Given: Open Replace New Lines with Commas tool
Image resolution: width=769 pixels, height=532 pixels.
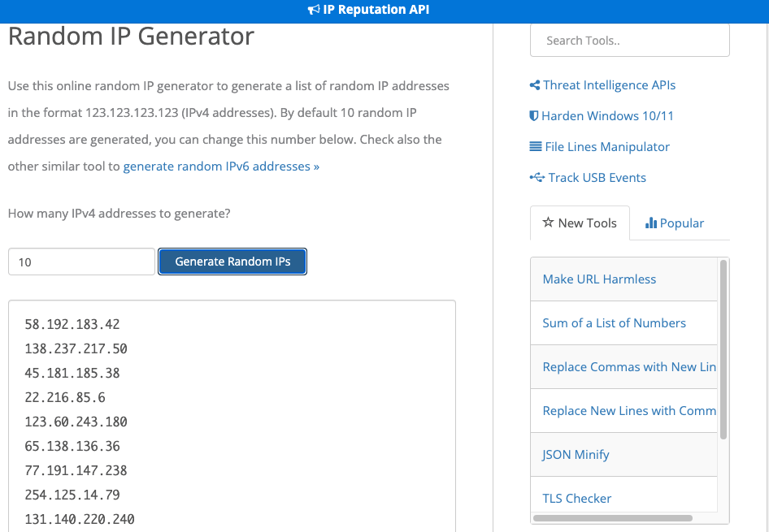Looking at the screenshot, I should (623, 411).
